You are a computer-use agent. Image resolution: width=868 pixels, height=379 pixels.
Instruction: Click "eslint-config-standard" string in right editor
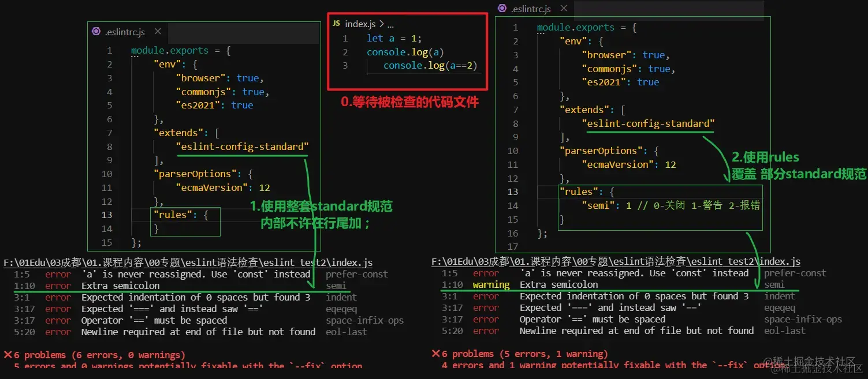click(x=649, y=123)
